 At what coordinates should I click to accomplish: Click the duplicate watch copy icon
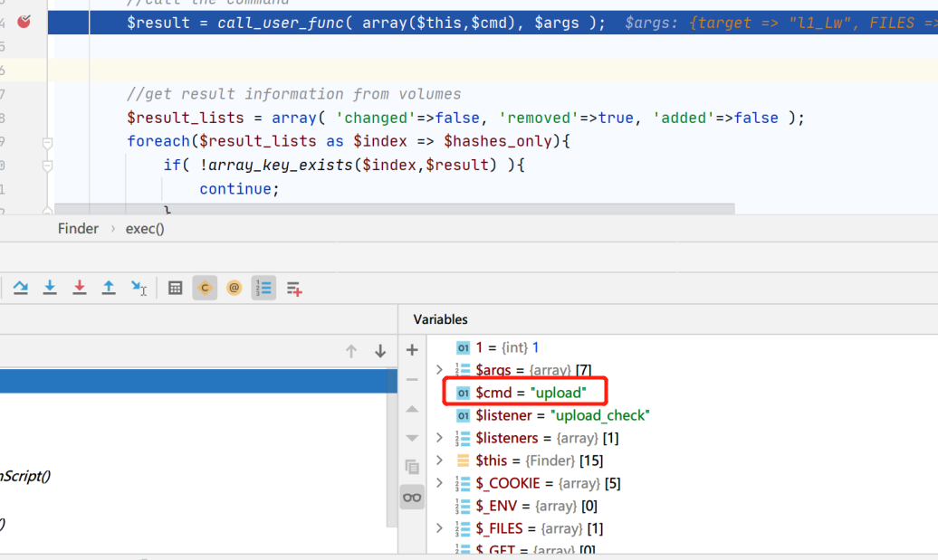click(x=412, y=467)
